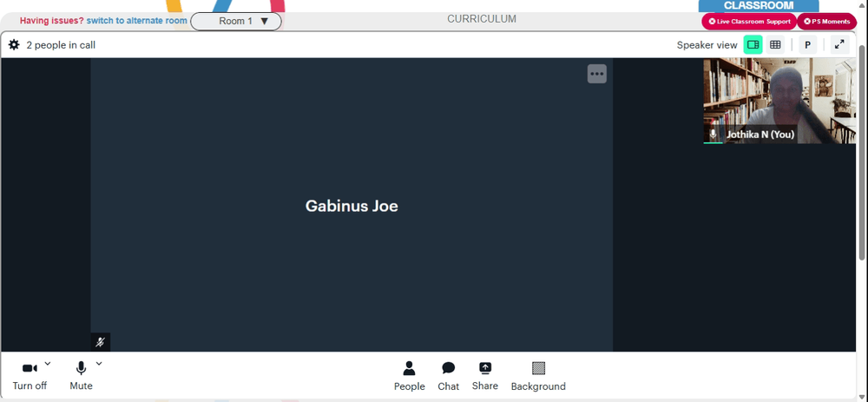The height and width of the screenshot is (402, 868).
Task: Select Jothika N (You) video thumbnail
Action: coord(779,101)
